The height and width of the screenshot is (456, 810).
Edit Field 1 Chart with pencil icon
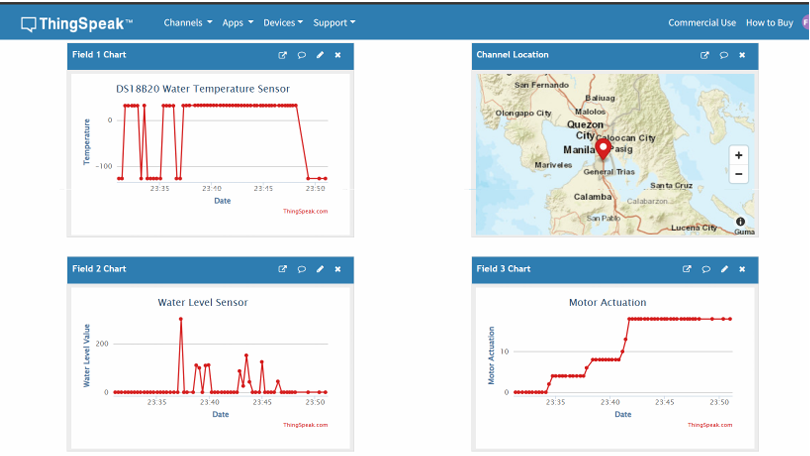point(320,55)
